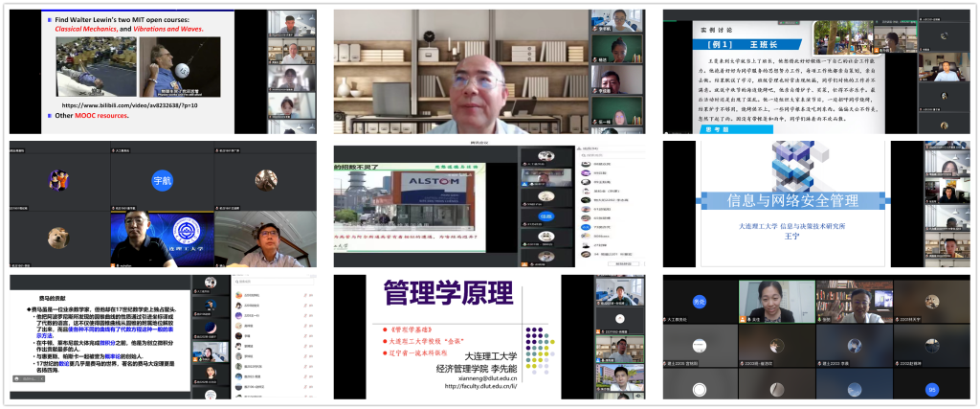Click the red 'Classical Mechanics' course title

click(85, 29)
